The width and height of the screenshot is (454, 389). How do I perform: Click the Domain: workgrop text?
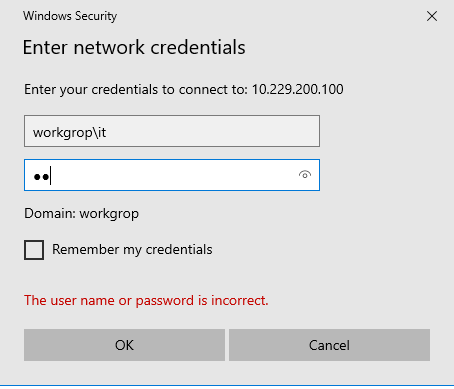point(81,214)
